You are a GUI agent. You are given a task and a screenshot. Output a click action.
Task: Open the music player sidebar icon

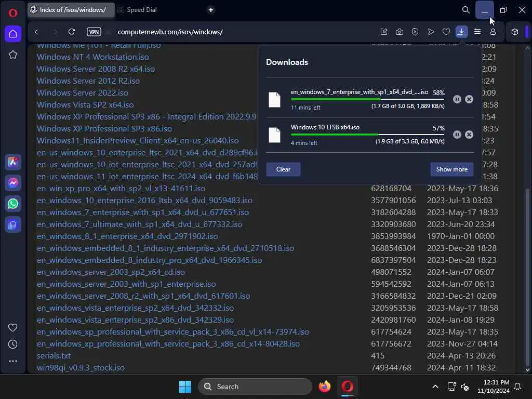point(13,224)
